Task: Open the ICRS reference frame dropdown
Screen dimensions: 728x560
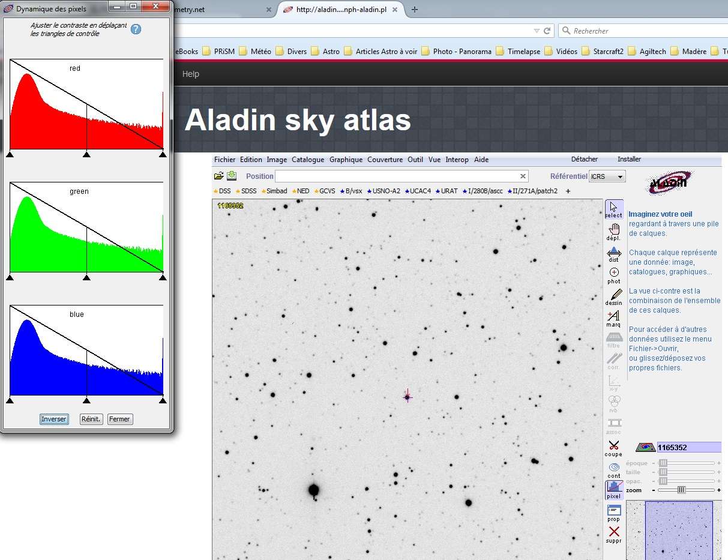Action: [x=607, y=176]
